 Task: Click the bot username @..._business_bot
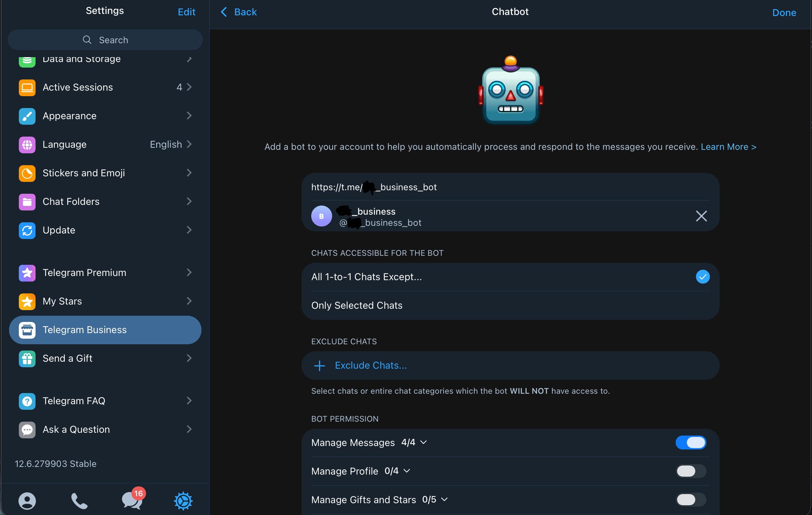(x=380, y=223)
